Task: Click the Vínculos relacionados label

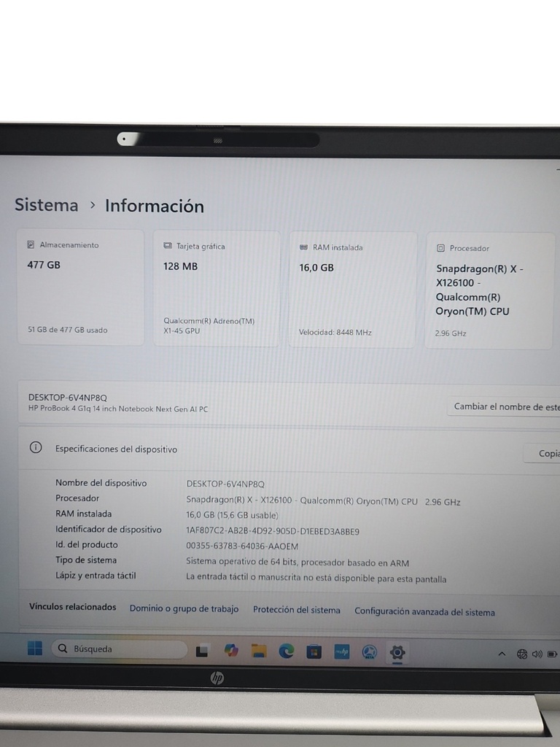Action: point(72,607)
